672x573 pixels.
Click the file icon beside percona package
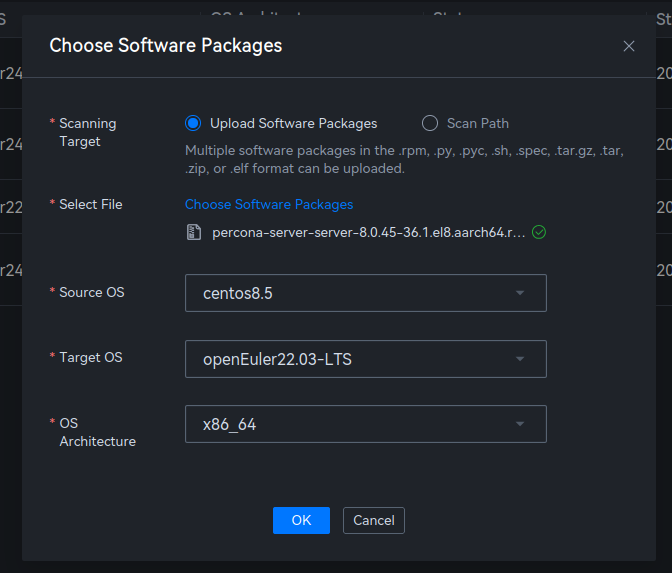tap(194, 232)
